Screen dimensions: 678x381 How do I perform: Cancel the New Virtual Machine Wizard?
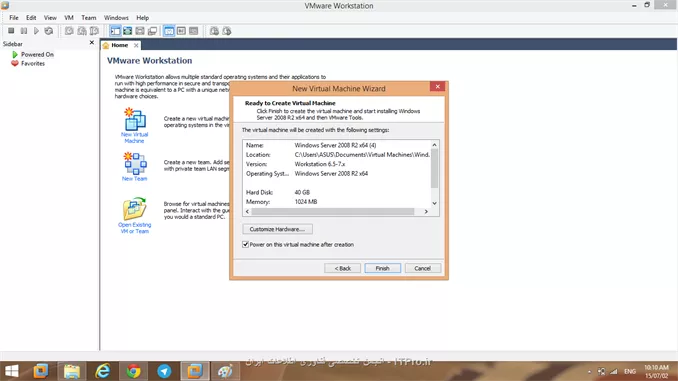click(422, 269)
